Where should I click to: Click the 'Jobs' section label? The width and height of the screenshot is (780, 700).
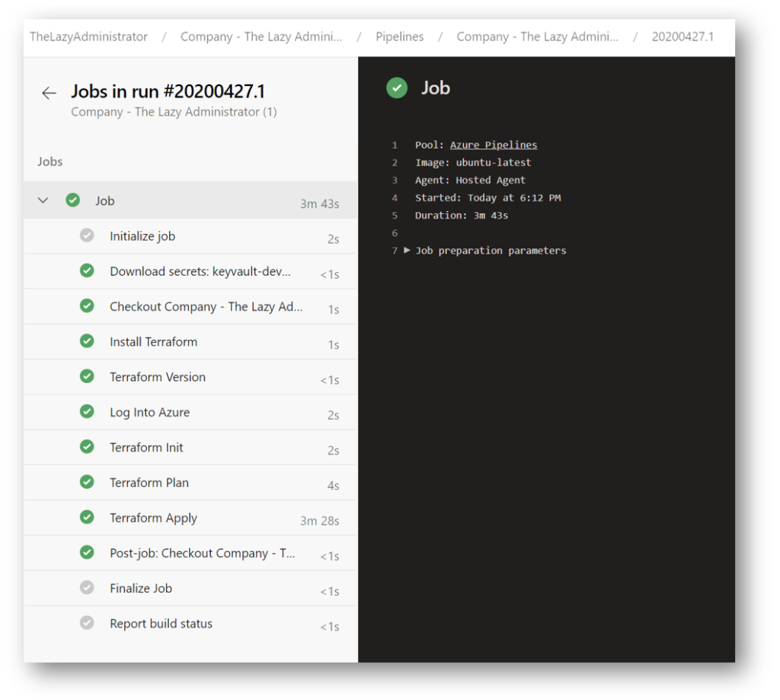click(50, 161)
